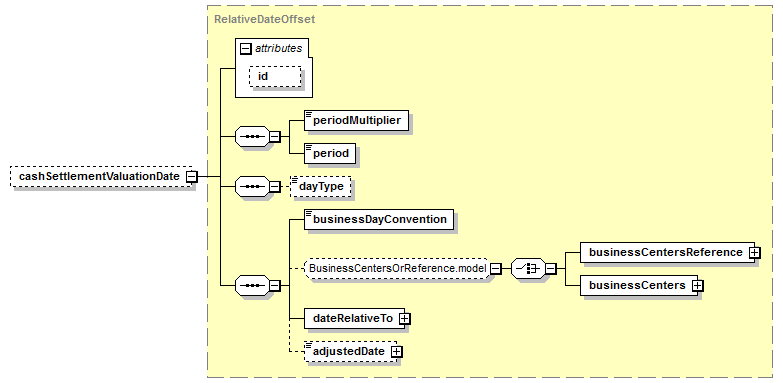Viewport: 783px width, 383px height.
Task: Click the RelativeDateOffset type label
Action: pyautogui.click(x=264, y=19)
